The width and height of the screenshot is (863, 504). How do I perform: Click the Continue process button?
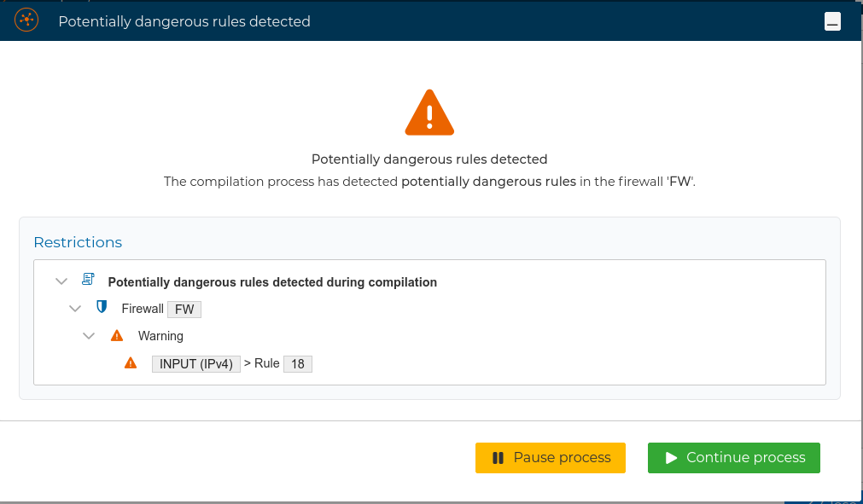(x=733, y=458)
